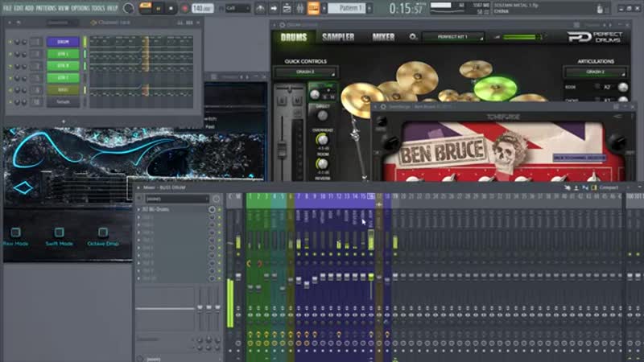This screenshot has width=644, height=362.
Task: Click the BG-Drums slot mix knob
Action: pyautogui.click(x=212, y=210)
